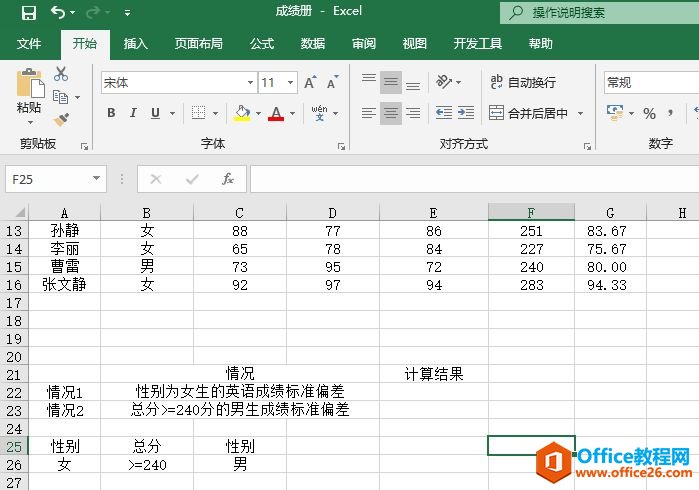Image resolution: width=699 pixels, height=490 pixels.
Task: Open the font name dropdown 宋体
Action: tap(250, 83)
